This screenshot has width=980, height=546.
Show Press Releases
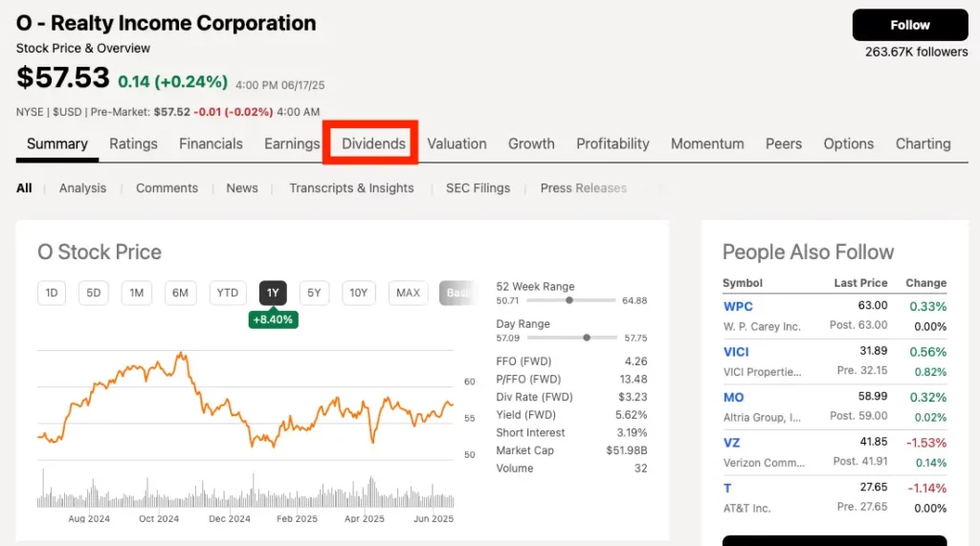pyautogui.click(x=583, y=188)
